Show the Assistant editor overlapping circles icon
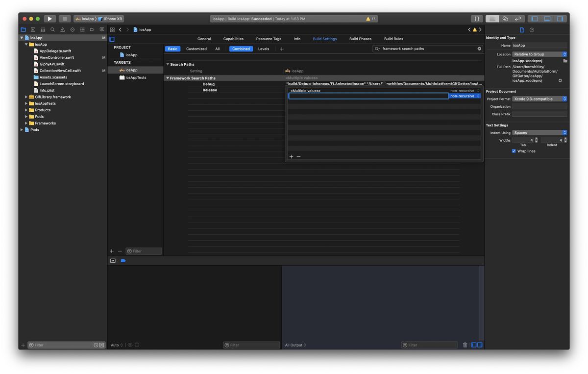588x374 pixels. pos(505,19)
